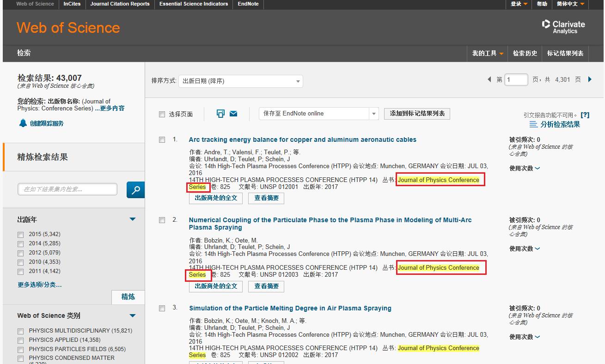Check PHYSICS APPLIED category
Viewport: 605px width, 364px height.
[x=20, y=340]
